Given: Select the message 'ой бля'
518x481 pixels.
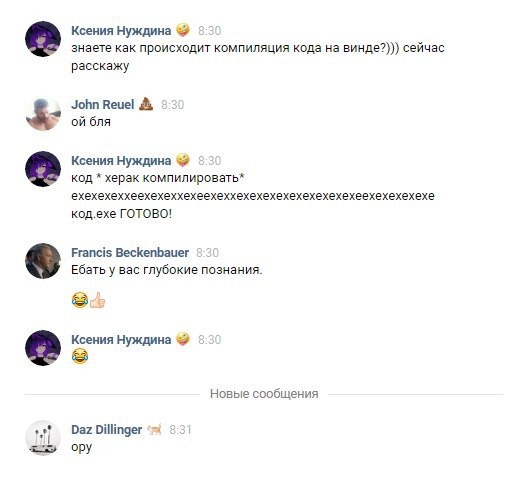Looking at the screenshot, I should 91,122.
